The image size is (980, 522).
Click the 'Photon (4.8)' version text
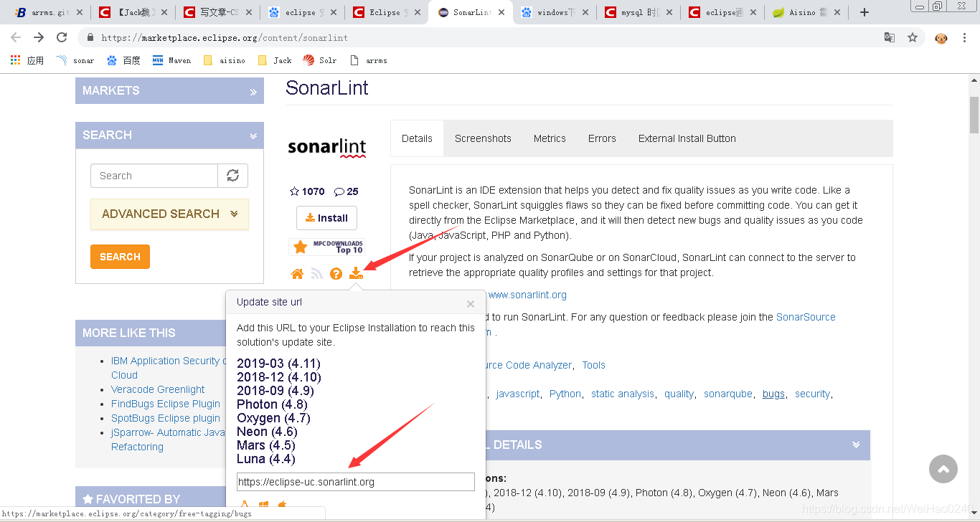tap(272, 404)
